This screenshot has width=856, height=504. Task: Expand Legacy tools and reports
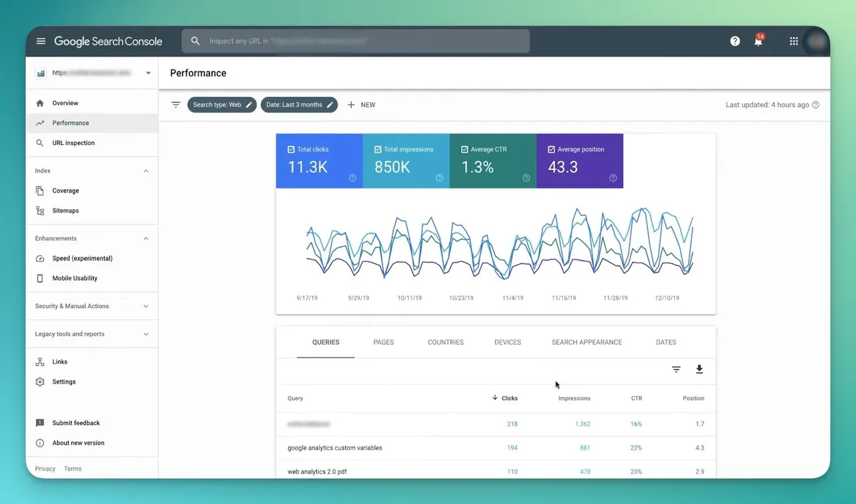(146, 334)
